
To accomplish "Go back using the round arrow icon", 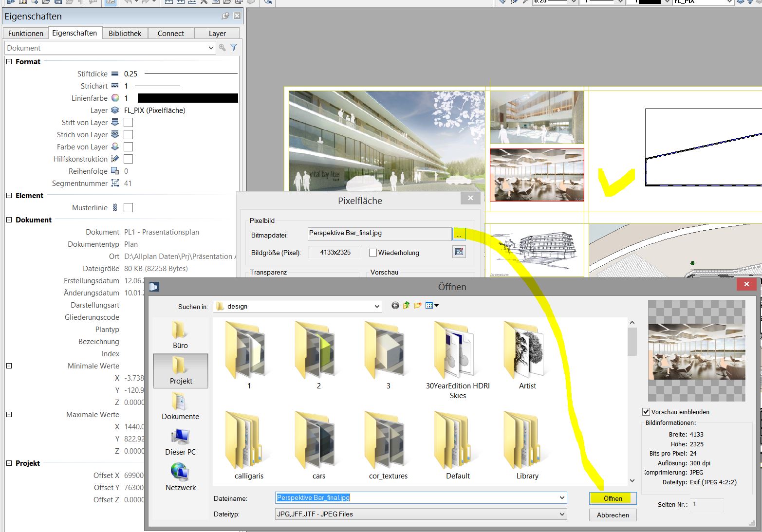I will coord(395,306).
